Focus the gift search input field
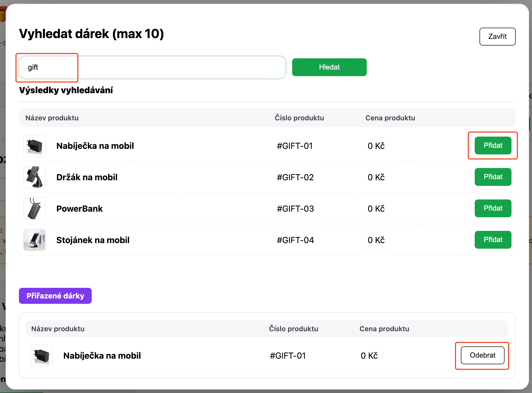 click(152, 67)
